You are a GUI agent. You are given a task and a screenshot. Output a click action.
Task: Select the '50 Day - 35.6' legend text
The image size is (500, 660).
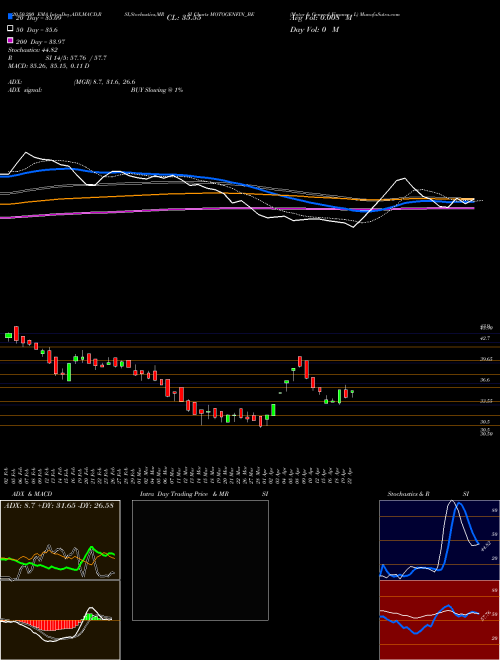click(37, 29)
